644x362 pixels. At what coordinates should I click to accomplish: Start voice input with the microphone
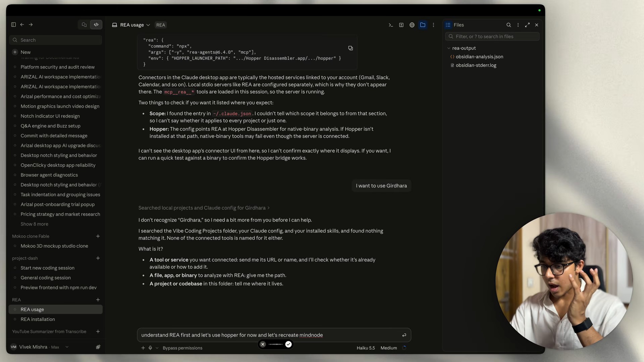coord(150,348)
